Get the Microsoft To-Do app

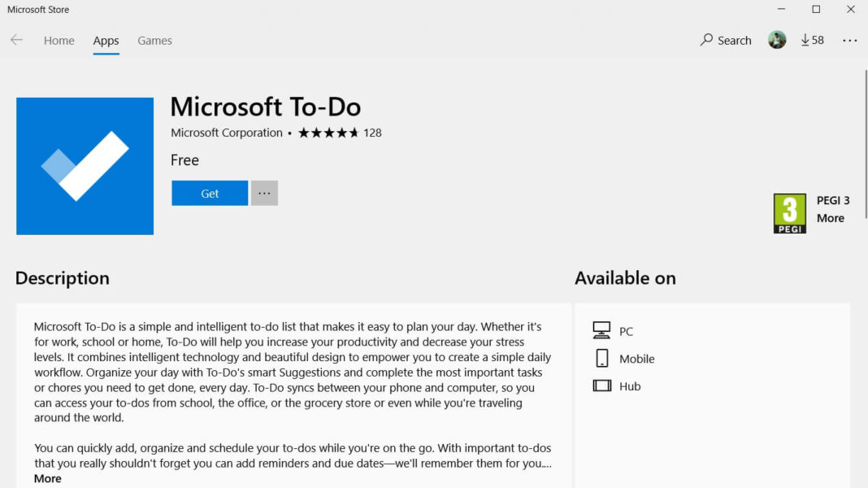(210, 194)
